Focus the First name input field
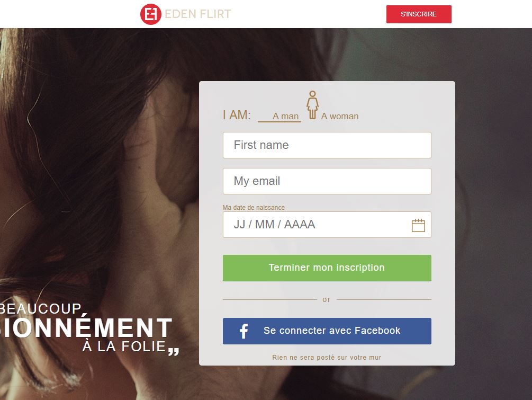 pos(327,145)
